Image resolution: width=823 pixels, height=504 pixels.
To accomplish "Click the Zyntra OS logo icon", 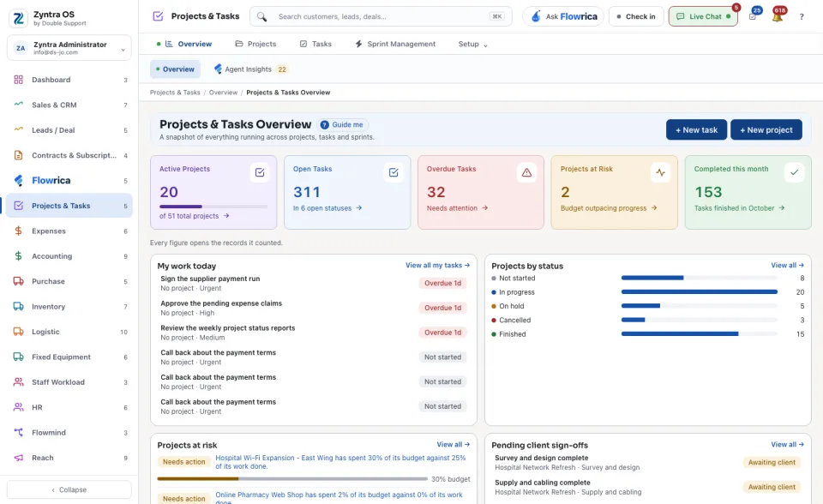I will click(x=18, y=18).
